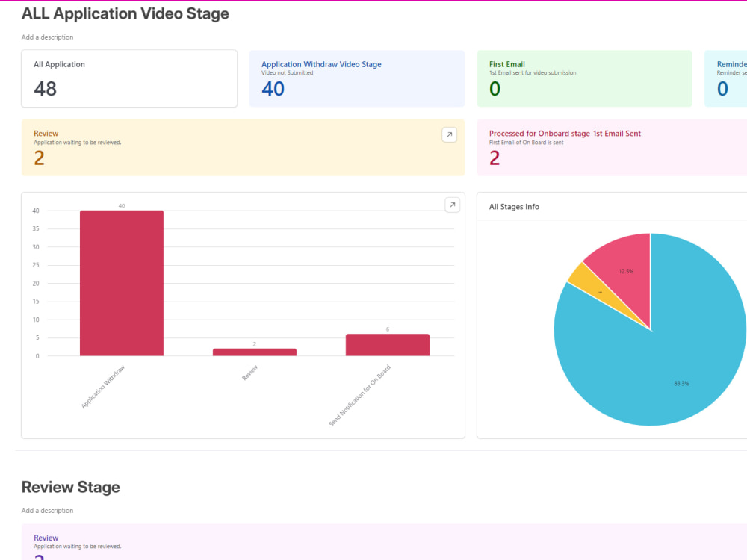Open the purple Review card in Review Stage
Viewport: 747px width, 560px height.
[384, 542]
